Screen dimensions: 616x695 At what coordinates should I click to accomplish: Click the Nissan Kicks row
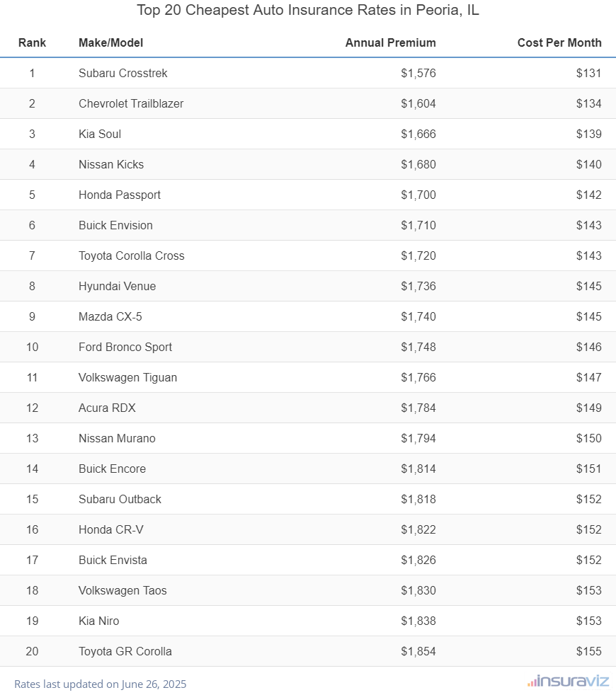111,164
